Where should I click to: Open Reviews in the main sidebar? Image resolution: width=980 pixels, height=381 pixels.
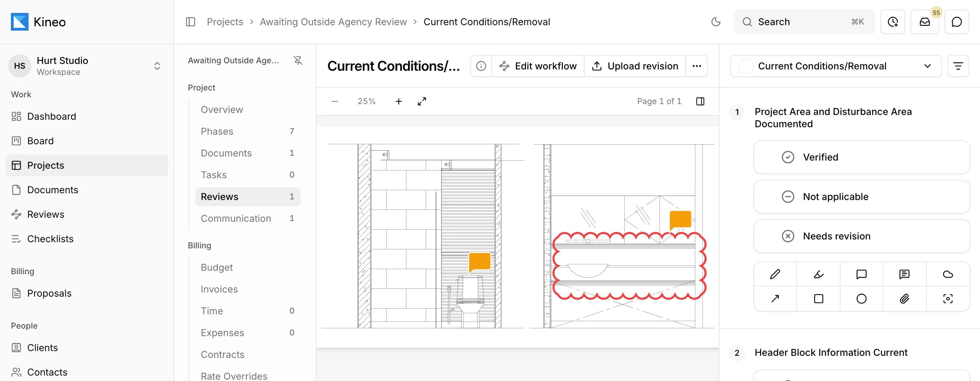tap(87, 214)
